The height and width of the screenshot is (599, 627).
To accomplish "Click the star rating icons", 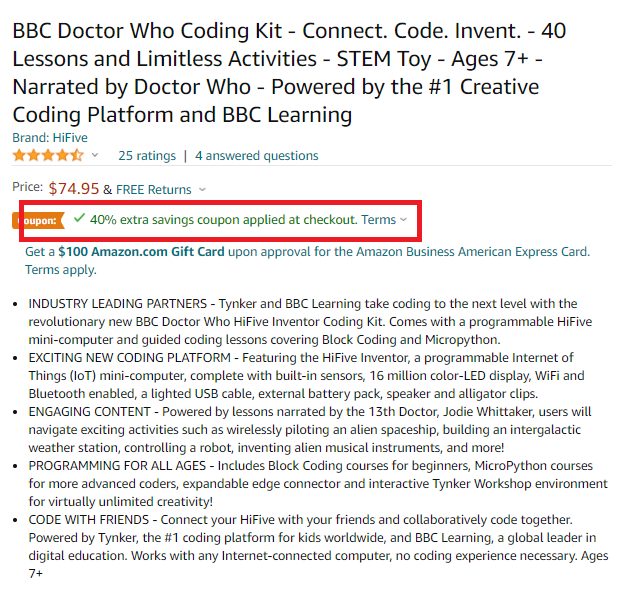I will pos(48,156).
